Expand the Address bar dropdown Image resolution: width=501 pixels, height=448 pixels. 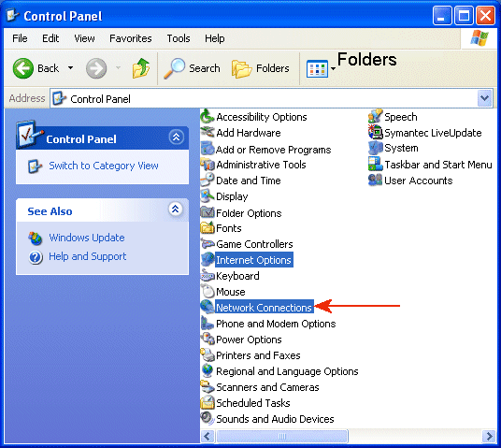pyautogui.click(x=484, y=98)
